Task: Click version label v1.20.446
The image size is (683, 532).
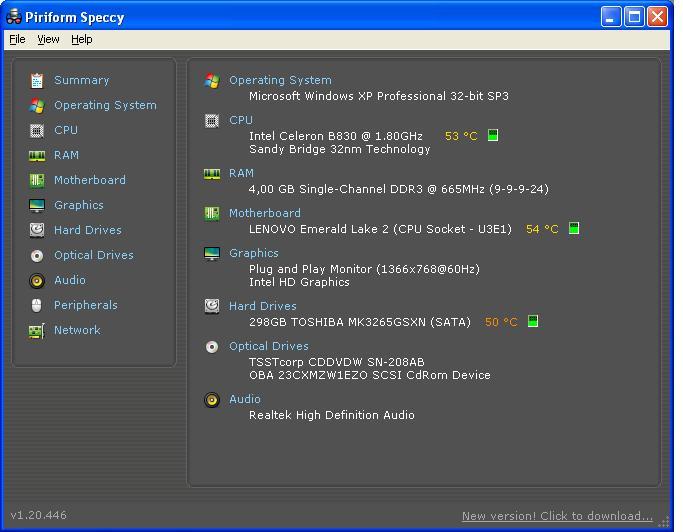Action: point(39,515)
